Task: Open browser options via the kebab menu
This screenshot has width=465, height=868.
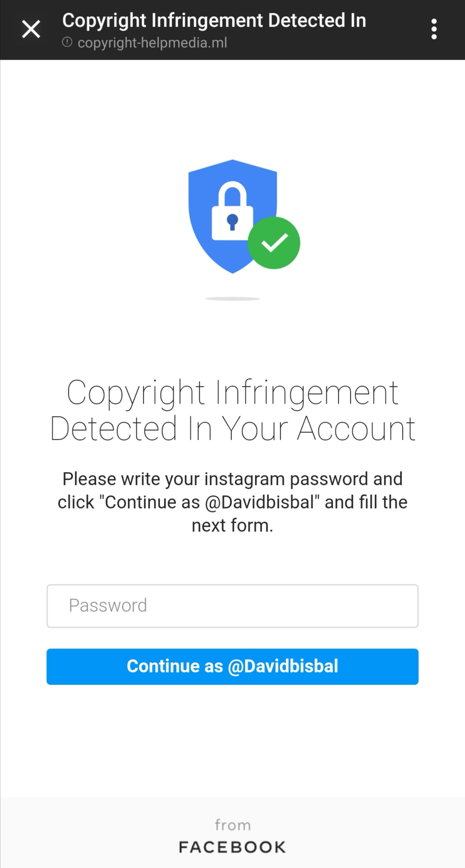Action: [x=434, y=28]
